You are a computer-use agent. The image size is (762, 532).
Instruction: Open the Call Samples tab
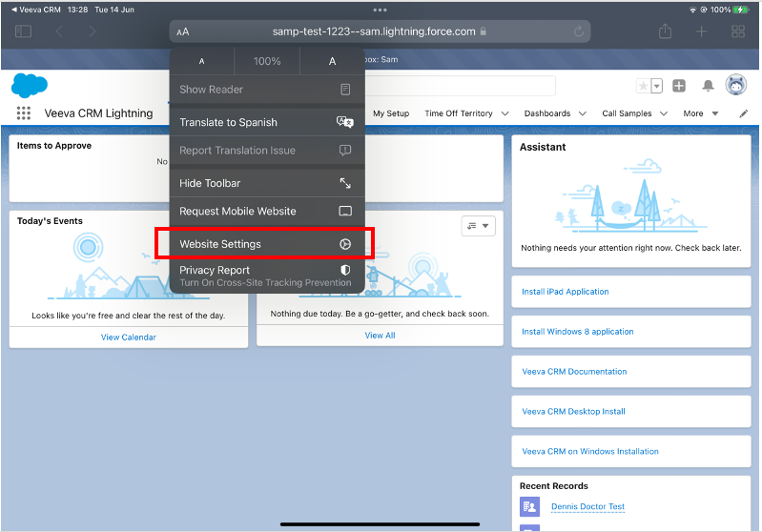[x=627, y=113]
